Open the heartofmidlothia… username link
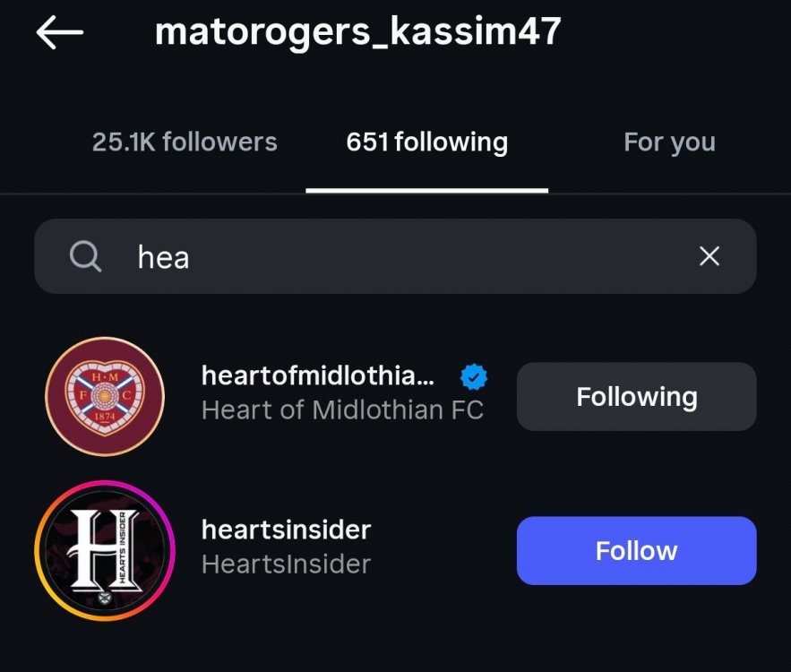 (x=318, y=377)
